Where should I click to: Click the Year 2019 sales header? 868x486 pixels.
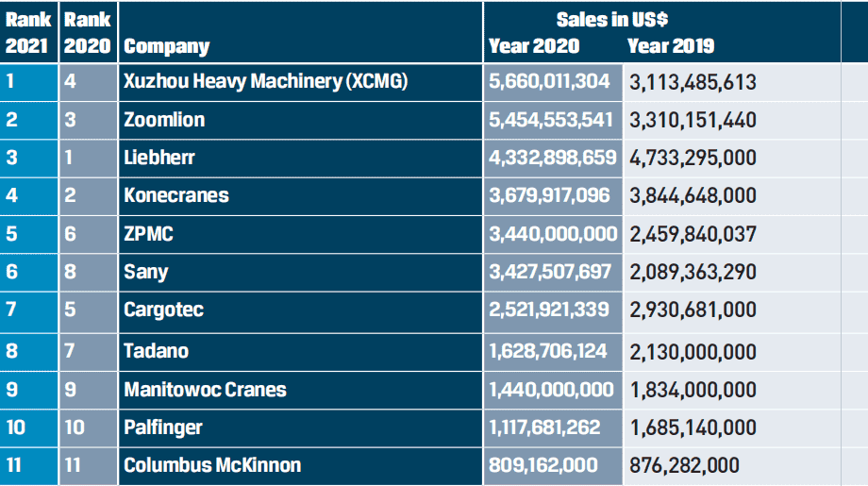coord(671,46)
